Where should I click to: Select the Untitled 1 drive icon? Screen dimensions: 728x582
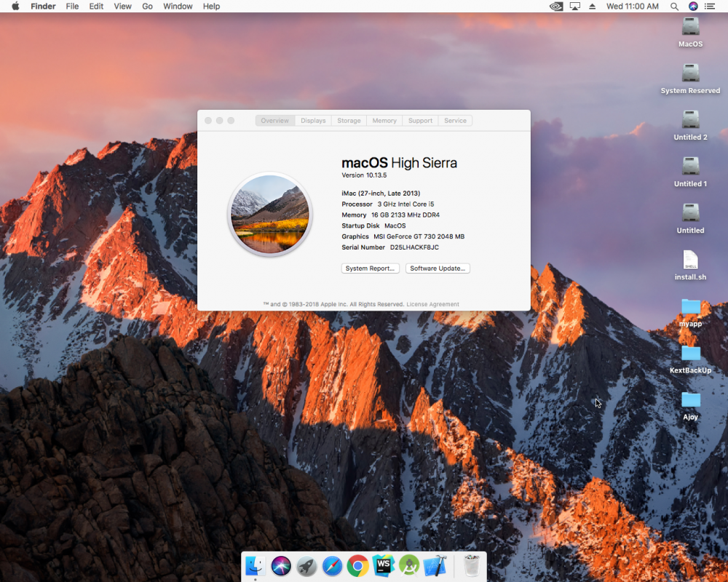[690, 166]
